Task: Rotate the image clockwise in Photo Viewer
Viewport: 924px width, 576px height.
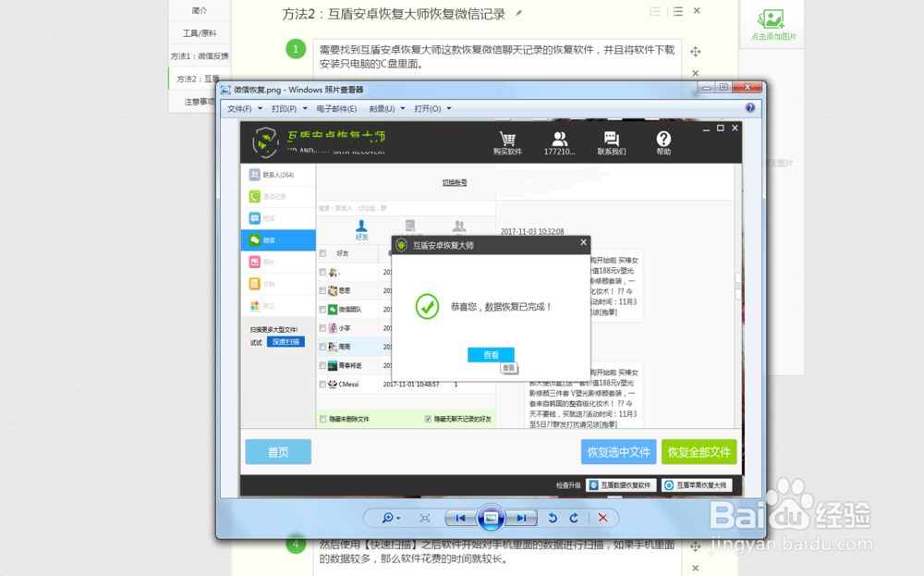Action: 574,518
